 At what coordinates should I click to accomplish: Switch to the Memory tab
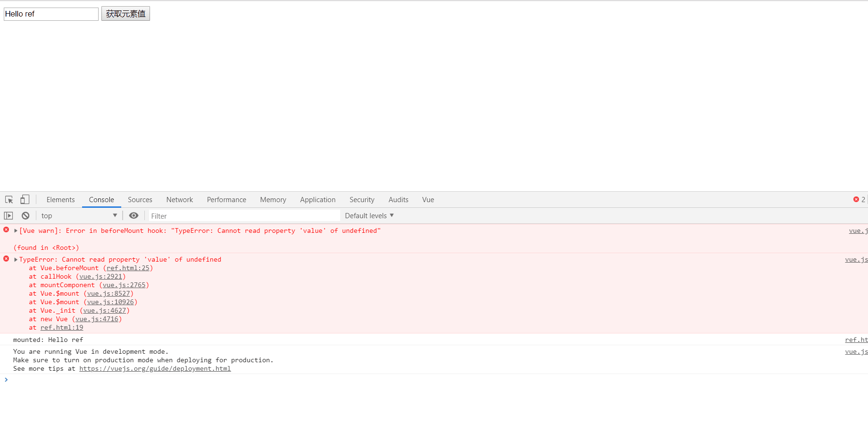273,200
